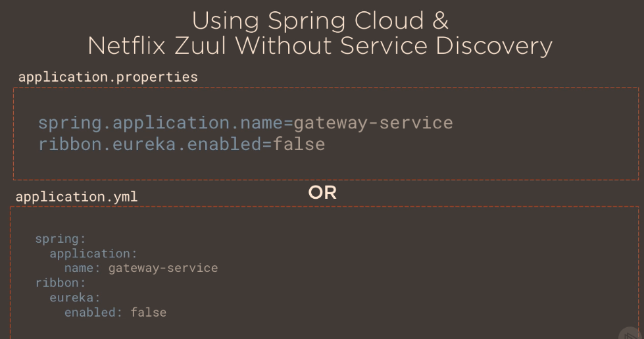The image size is (644, 339).
Task: Click the ribbon.eureka.enabled key in properties
Action: (149, 144)
